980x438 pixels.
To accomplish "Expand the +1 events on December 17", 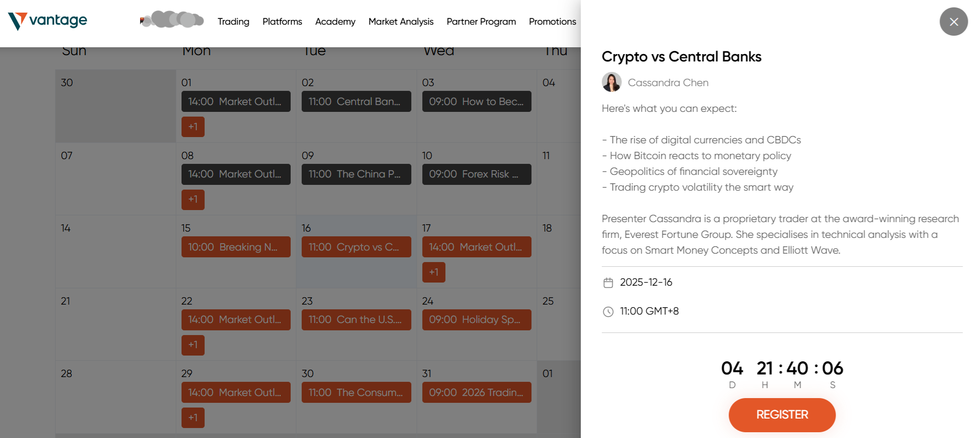I will [434, 272].
